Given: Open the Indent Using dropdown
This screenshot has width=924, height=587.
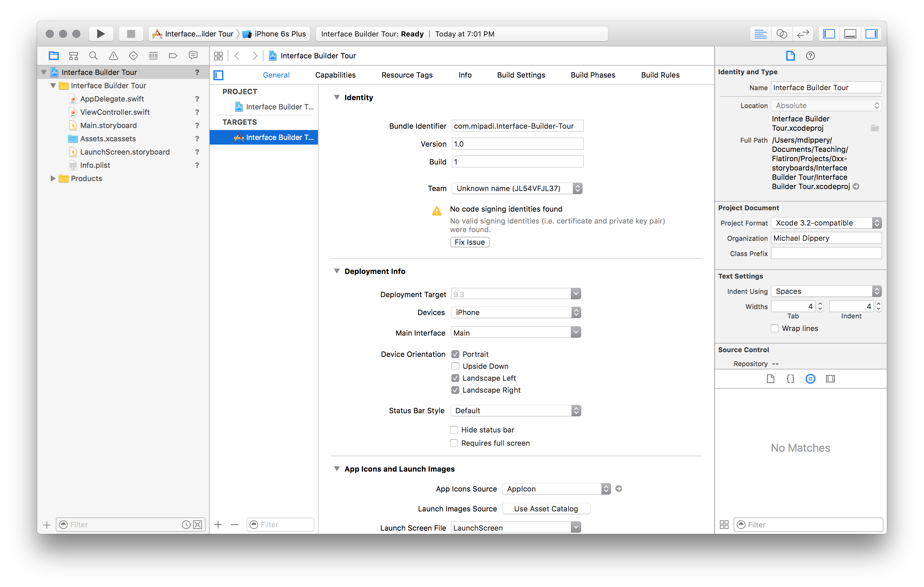Looking at the screenshot, I should (826, 292).
